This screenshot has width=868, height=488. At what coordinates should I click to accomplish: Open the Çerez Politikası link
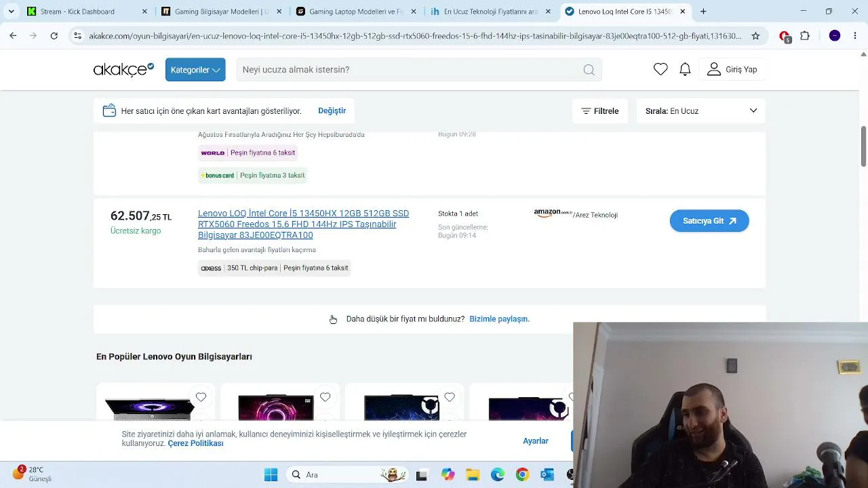pos(195,443)
